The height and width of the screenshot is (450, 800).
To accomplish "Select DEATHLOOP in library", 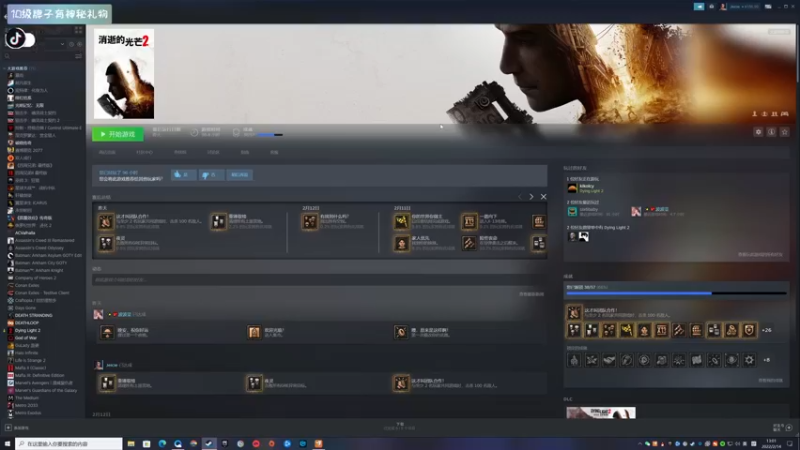I will pos(27,323).
